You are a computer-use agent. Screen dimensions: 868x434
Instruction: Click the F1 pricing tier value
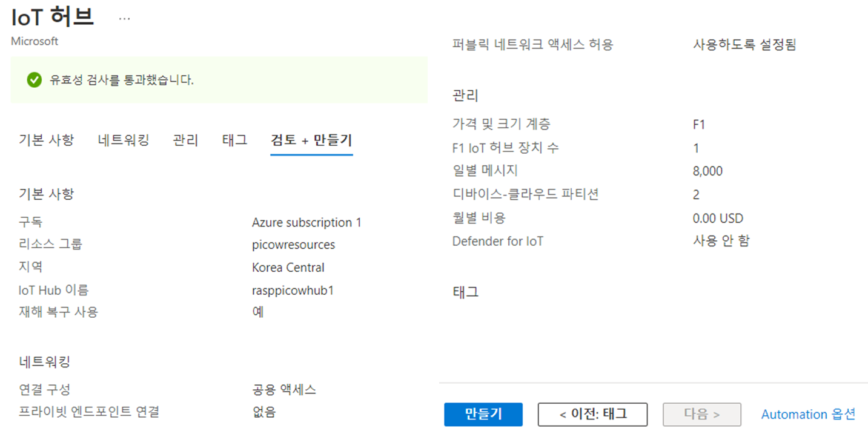pyautogui.click(x=699, y=125)
